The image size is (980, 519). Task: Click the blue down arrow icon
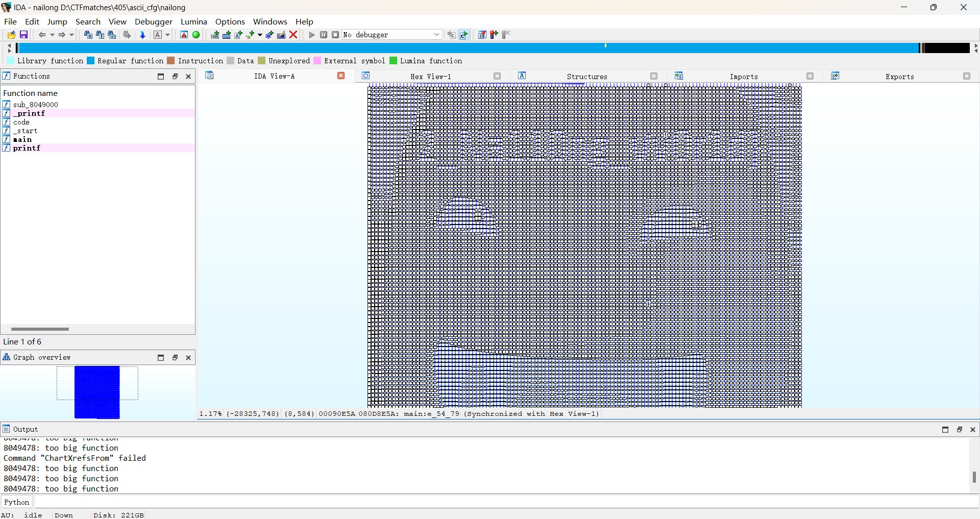coord(142,35)
